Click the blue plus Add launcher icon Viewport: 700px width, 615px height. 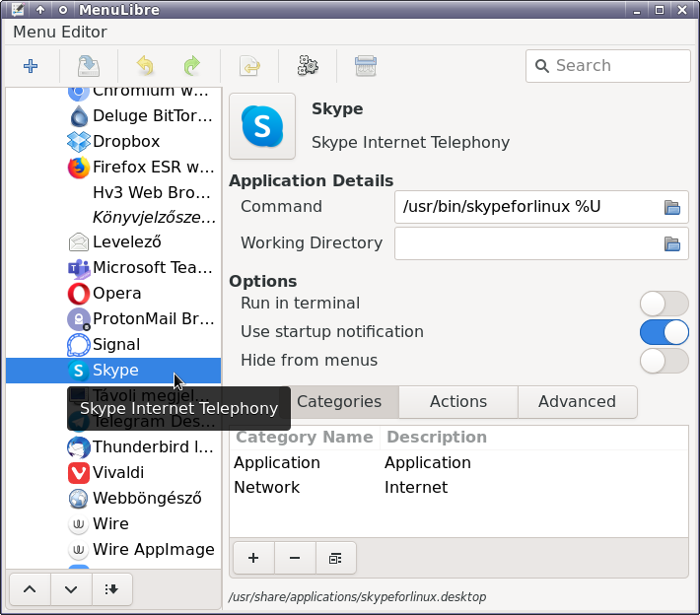coord(31,66)
